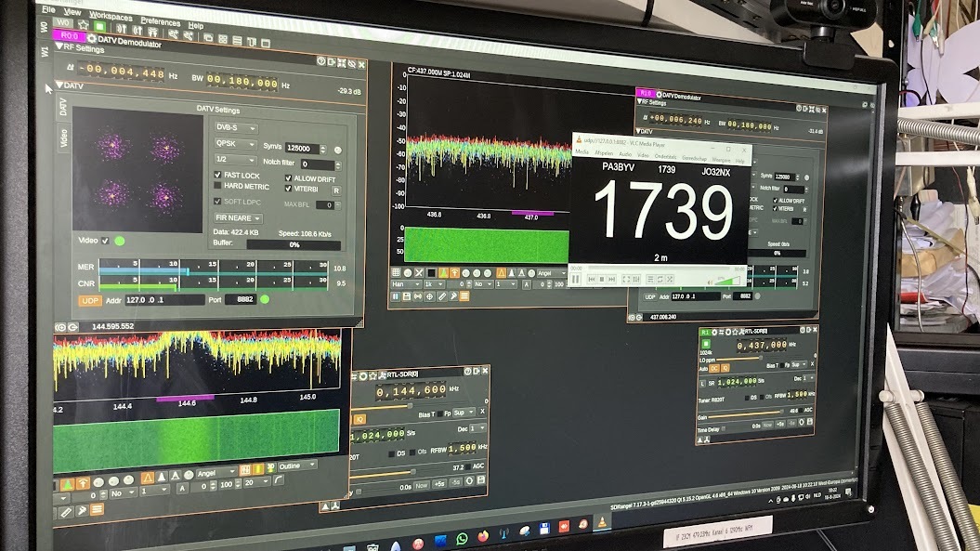
Task: Open the DVB-S standard dropdown
Action: click(x=236, y=127)
